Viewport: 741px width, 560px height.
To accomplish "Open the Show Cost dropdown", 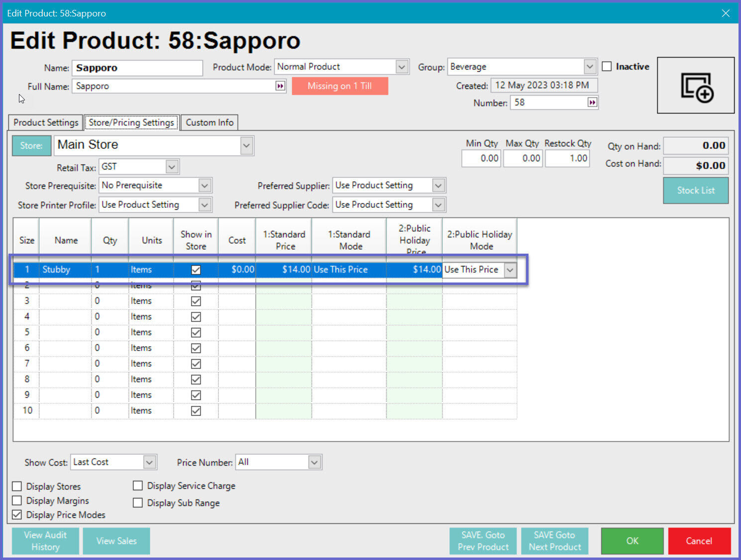I will [149, 462].
